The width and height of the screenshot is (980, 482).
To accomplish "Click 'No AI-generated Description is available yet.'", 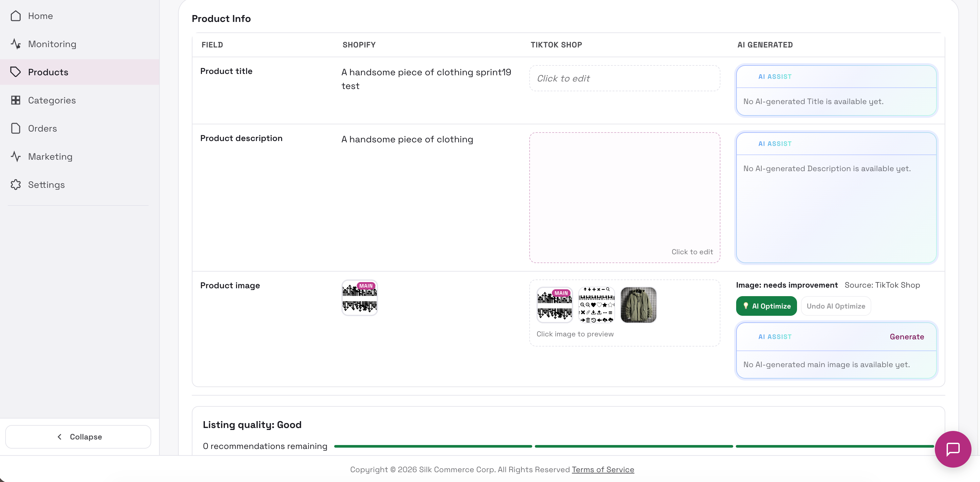I will click(827, 169).
